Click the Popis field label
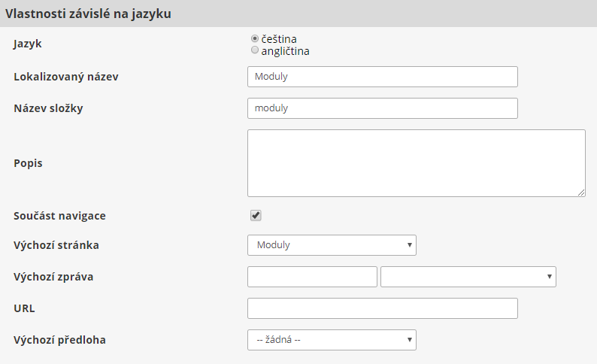597x364 pixels. click(28, 163)
